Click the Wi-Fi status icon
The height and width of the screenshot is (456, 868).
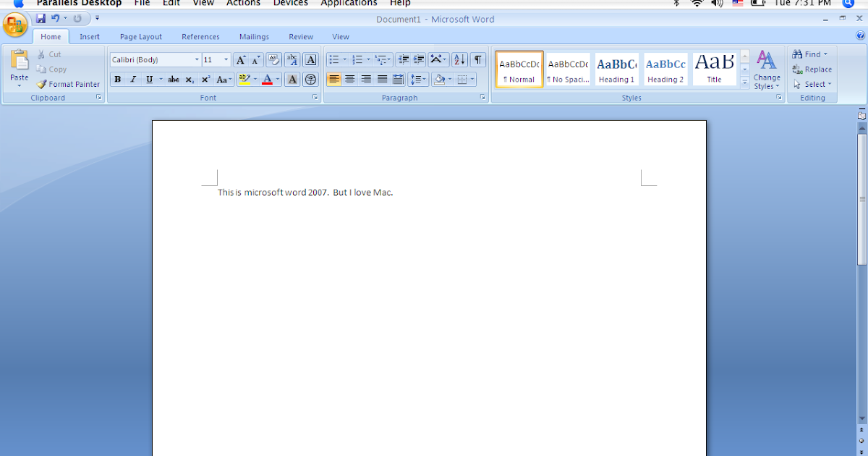point(697,3)
